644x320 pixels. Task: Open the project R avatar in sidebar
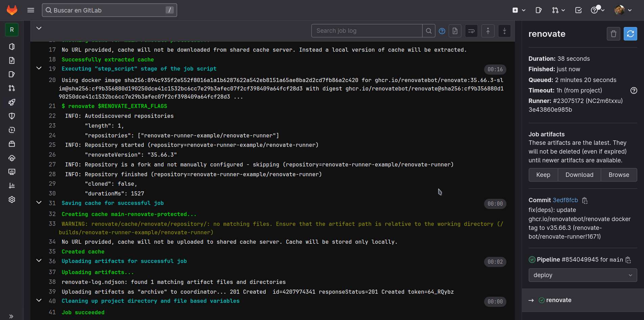pyautogui.click(x=12, y=30)
